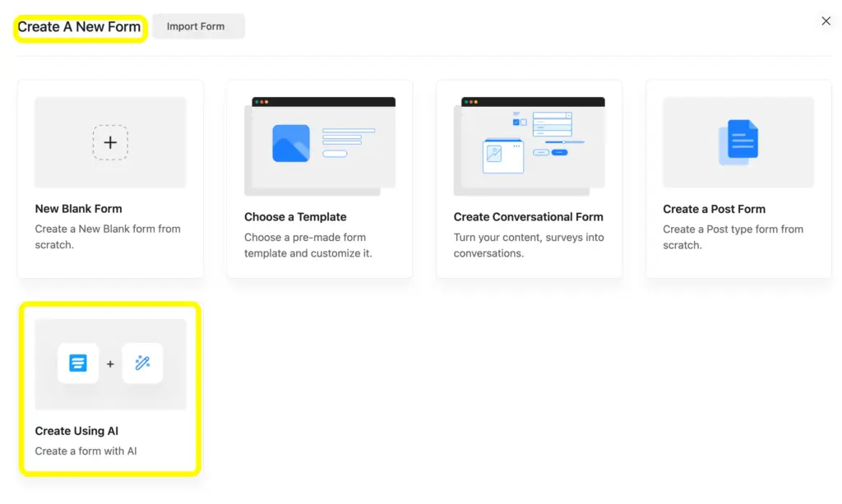Select the New Blank Form option
Image resolution: width=842 pixels, height=504 pixels.
point(109,177)
